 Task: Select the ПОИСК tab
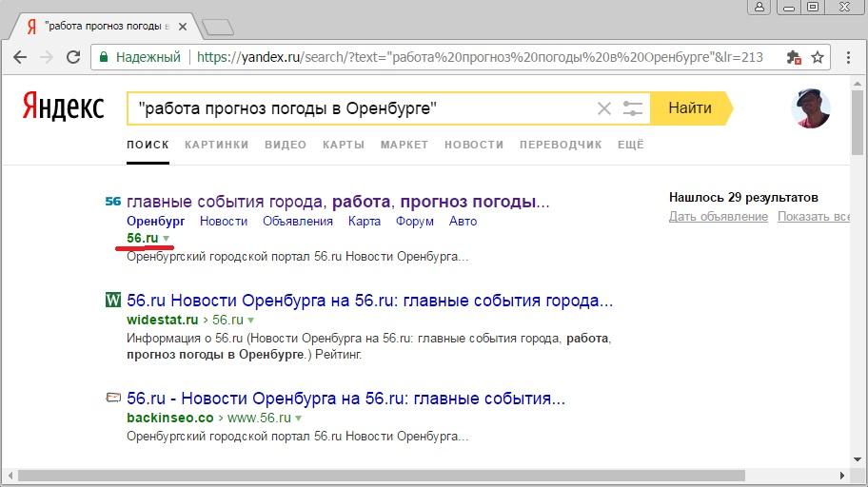[x=148, y=145]
